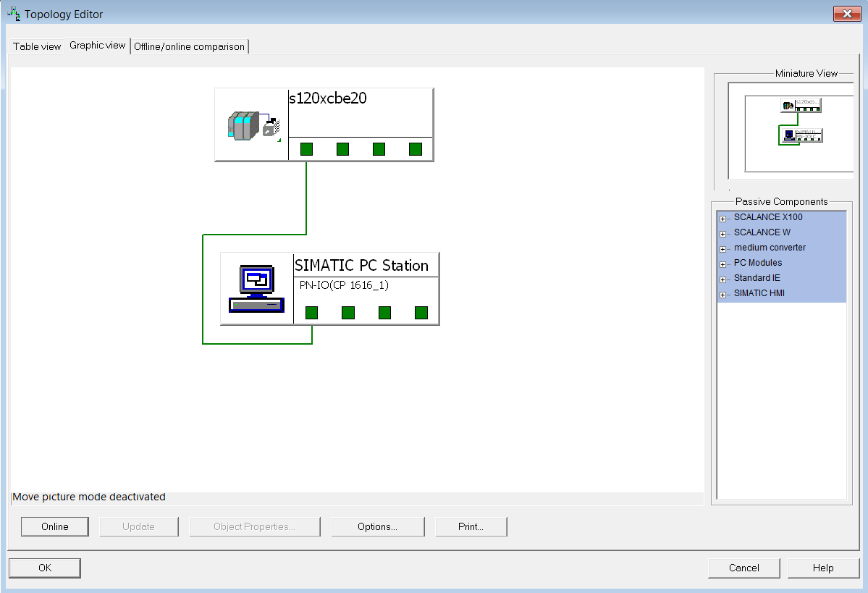Open the Offline/online comparison tab
The width and height of the screenshot is (868, 593).
pyautogui.click(x=190, y=46)
